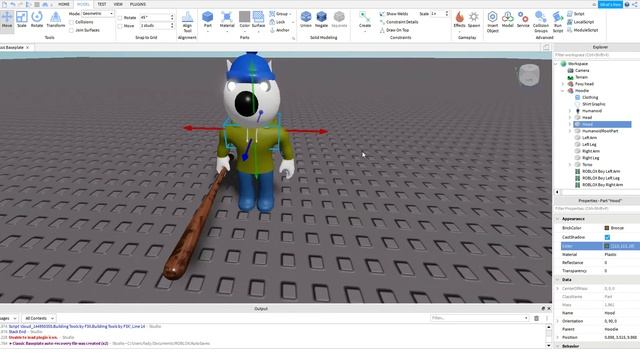Image resolution: width=640 pixels, height=360 pixels.
Task: Select the Rotate tool
Action: point(37,20)
